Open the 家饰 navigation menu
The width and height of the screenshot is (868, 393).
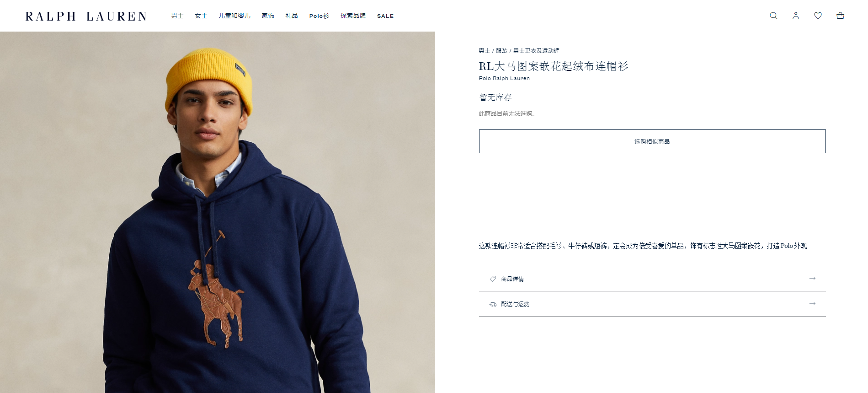pyautogui.click(x=268, y=16)
